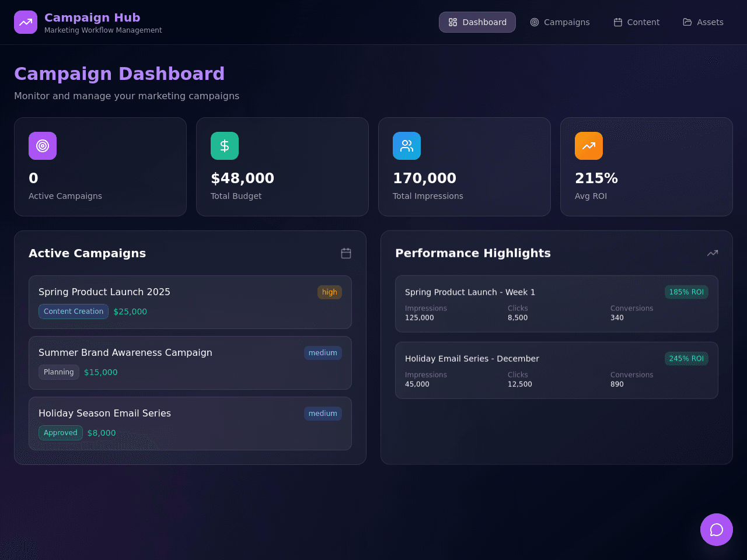Click the high priority badge

[x=330, y=292]
